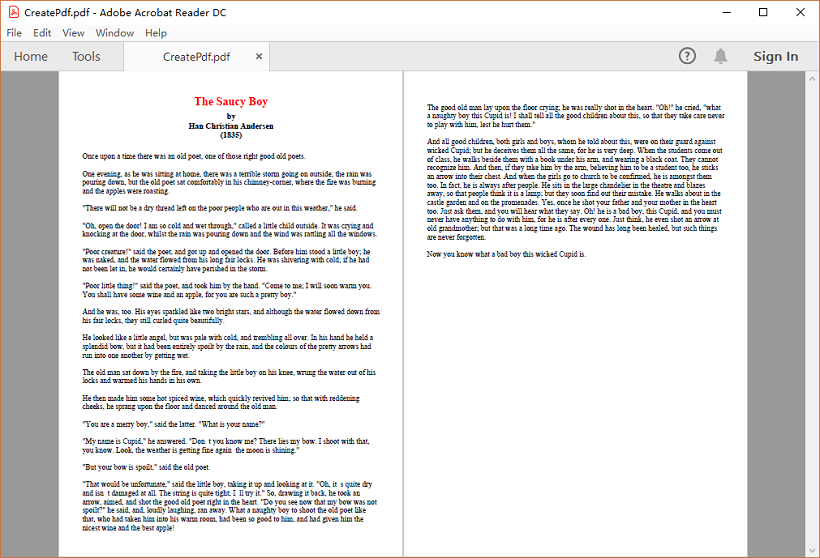Open the Edit menu
820x558 pixels.
pyautogui.click(x=42, y=33)
